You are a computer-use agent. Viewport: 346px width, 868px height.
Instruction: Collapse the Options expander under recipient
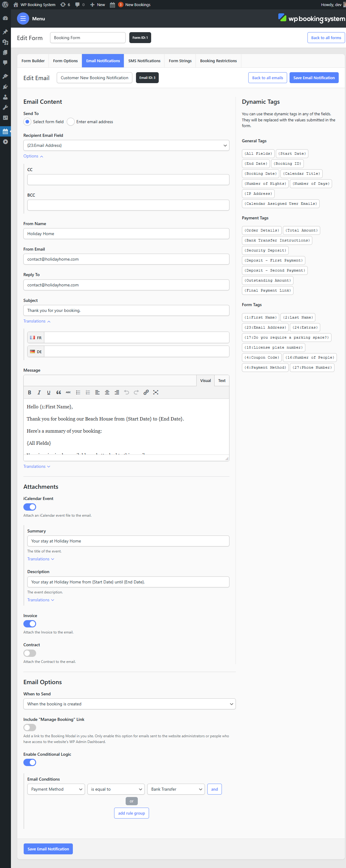(x=33, y=156)
